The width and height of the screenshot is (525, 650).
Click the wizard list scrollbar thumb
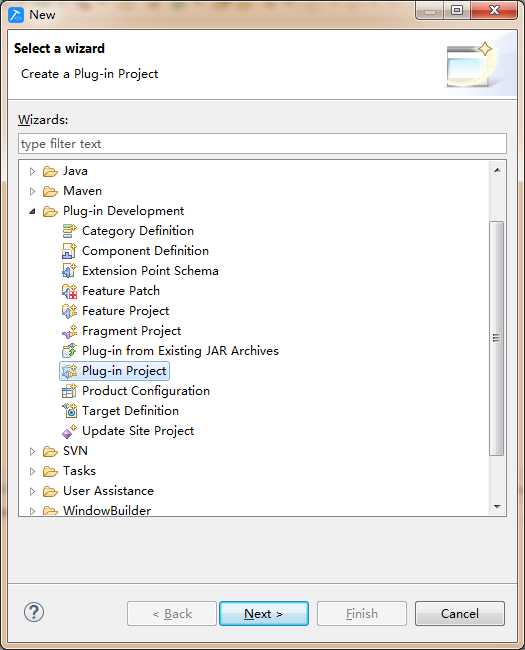[x=496, y=338]
